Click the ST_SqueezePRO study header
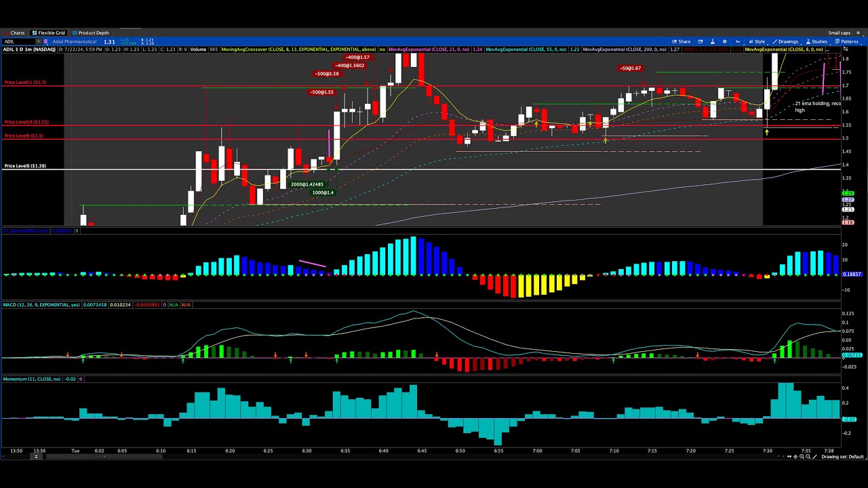The width and height of the screenshot is (868, 488). pos(24,231)
